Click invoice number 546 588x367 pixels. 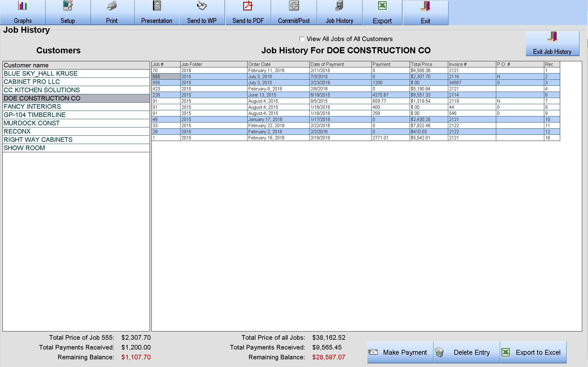pyautogui.click(x=472, y=113)
